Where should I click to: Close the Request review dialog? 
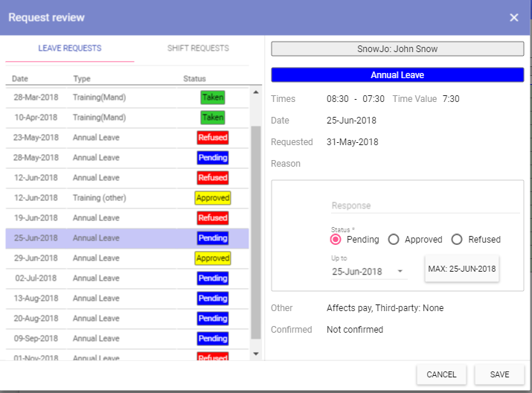pyautogui.click(x=513, y=18)
